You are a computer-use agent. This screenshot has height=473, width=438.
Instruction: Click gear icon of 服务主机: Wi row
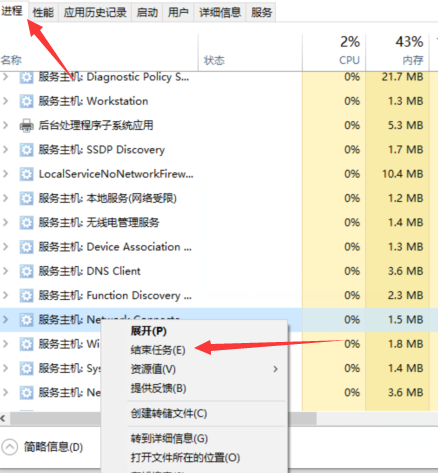click(26, 344)
